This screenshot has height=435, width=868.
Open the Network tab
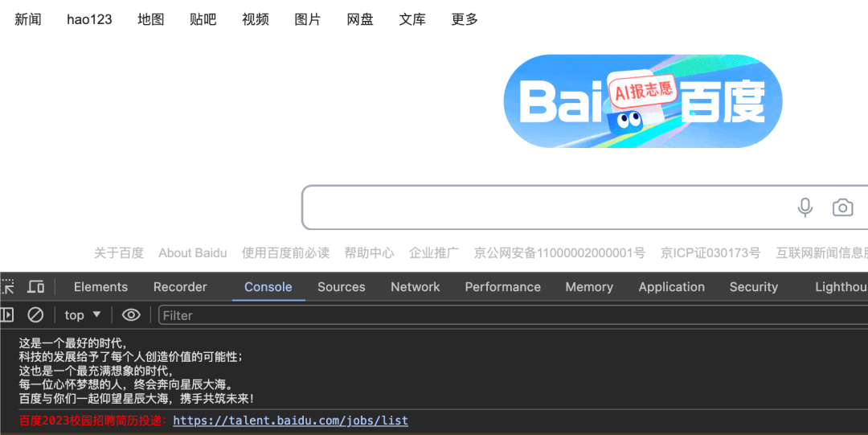coord(416,286)
